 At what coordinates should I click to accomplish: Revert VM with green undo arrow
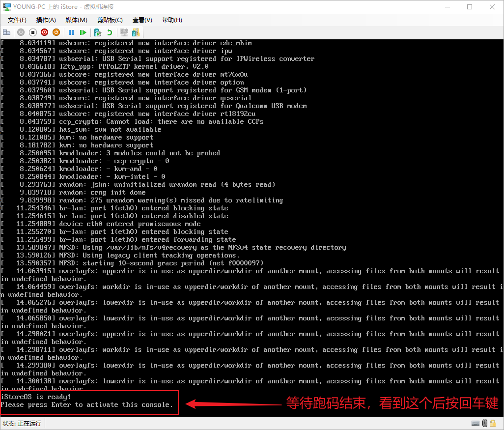coord(110,32)
